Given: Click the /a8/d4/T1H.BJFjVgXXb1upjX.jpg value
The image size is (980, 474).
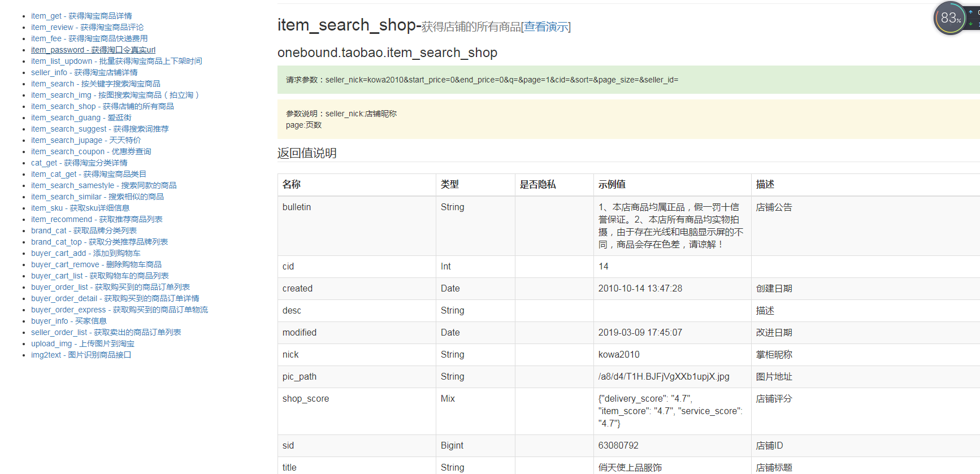Looking at the screenshot, I should click(664, 377).
